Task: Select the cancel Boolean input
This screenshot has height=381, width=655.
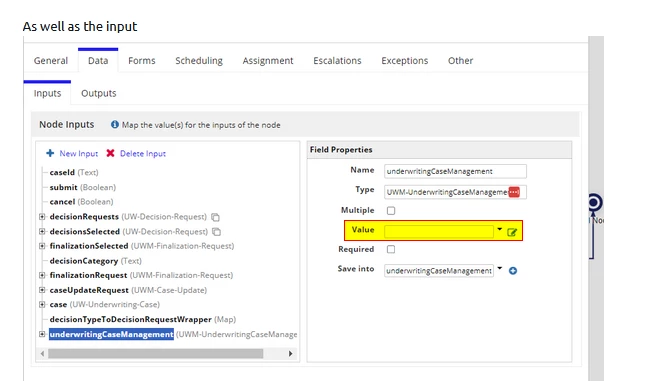Action: (81, 201)
